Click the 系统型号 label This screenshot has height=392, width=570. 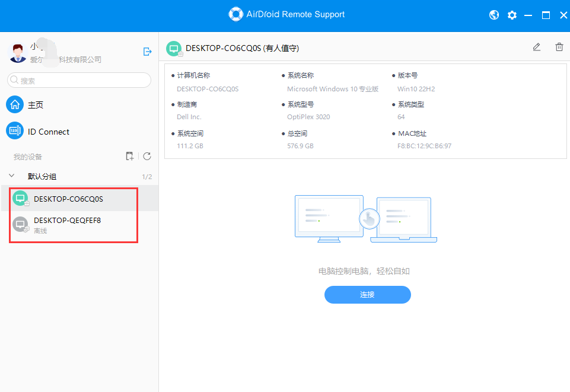tap(301, 104)
